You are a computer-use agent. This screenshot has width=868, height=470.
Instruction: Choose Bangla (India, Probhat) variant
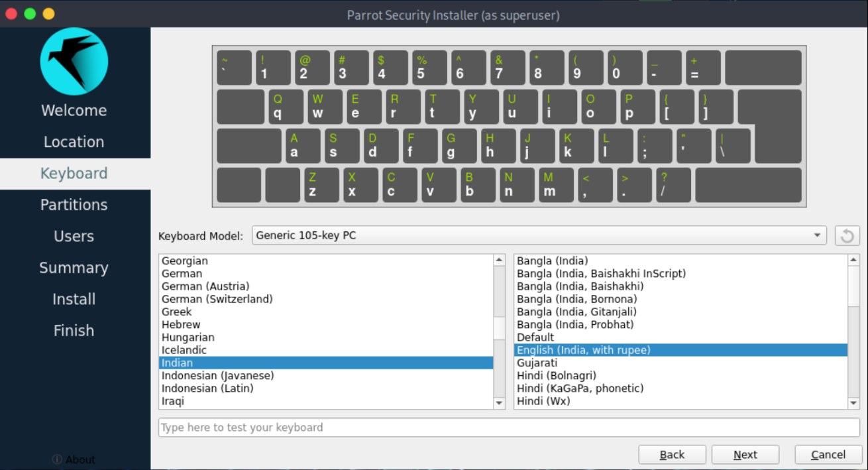click(x=681, y=325)
